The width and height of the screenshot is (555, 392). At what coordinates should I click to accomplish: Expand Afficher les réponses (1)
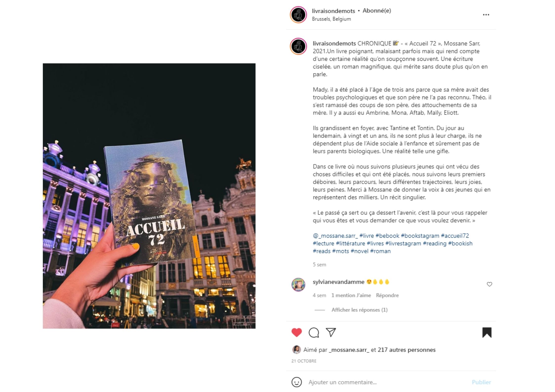(x=359, y=310)
